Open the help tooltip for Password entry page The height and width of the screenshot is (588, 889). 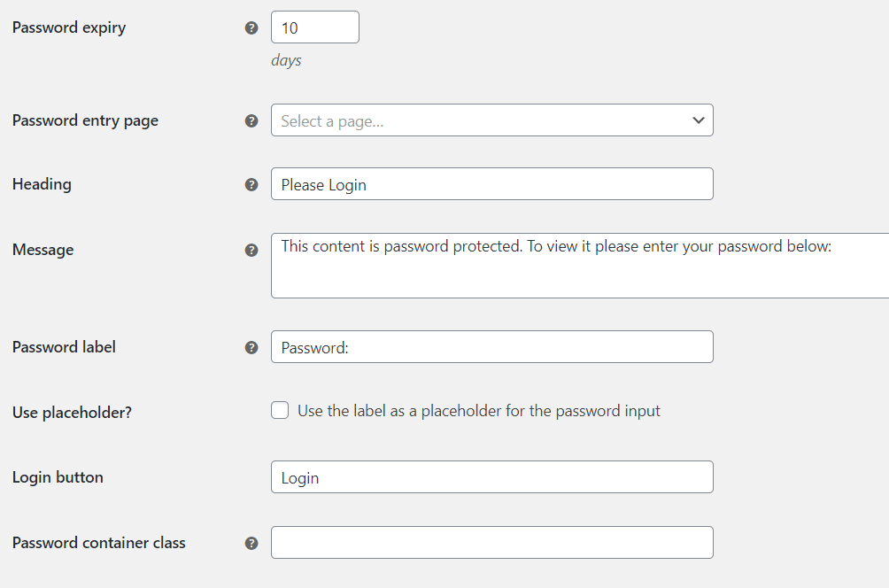pos(251,120)
